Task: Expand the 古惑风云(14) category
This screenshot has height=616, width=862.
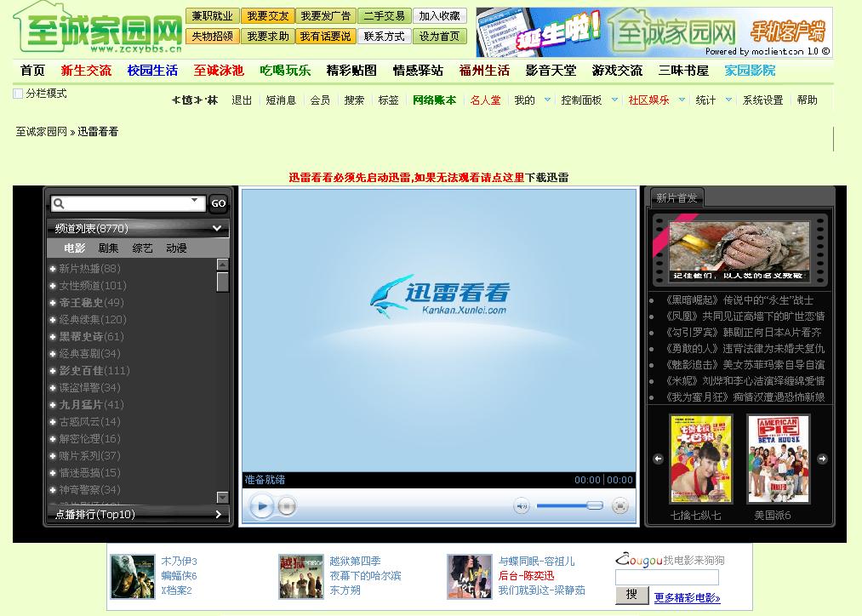Action: coord(53,422)
